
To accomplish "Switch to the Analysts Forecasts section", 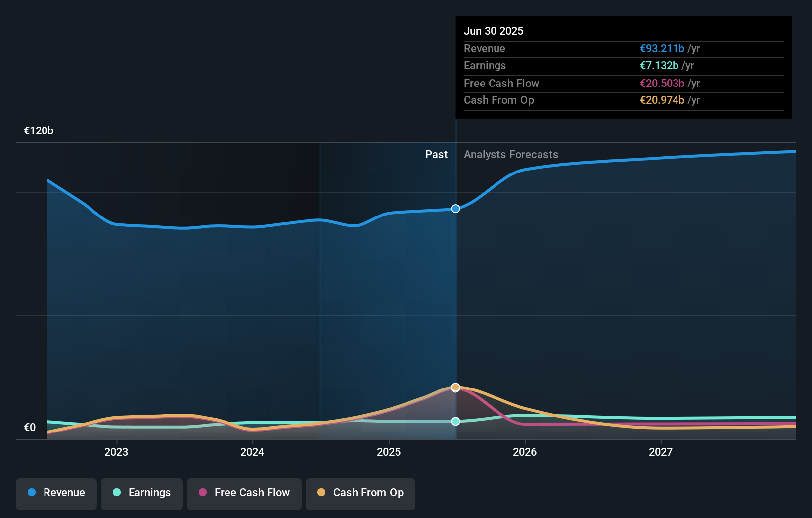I will tap(511, 154).
